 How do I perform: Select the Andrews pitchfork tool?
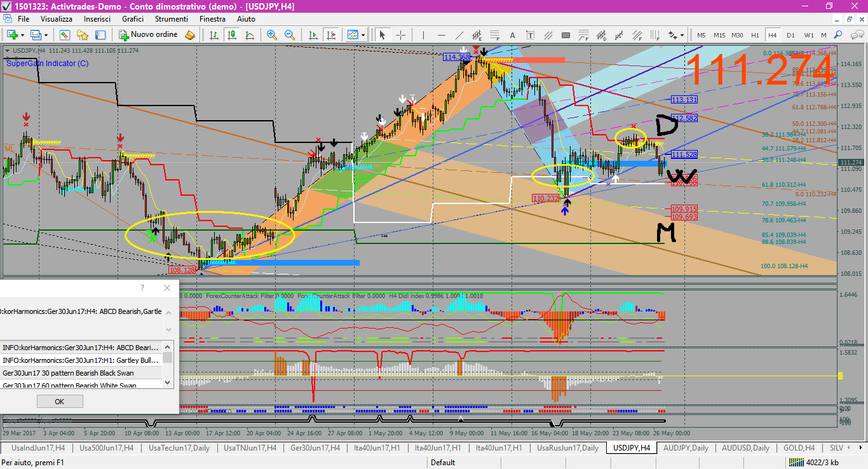pos(619,35)
